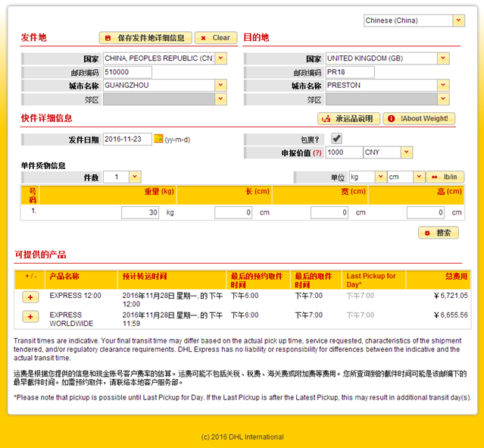Open origin country CHINA dropdown
484x448 pixels.
[x=220, y=58]
